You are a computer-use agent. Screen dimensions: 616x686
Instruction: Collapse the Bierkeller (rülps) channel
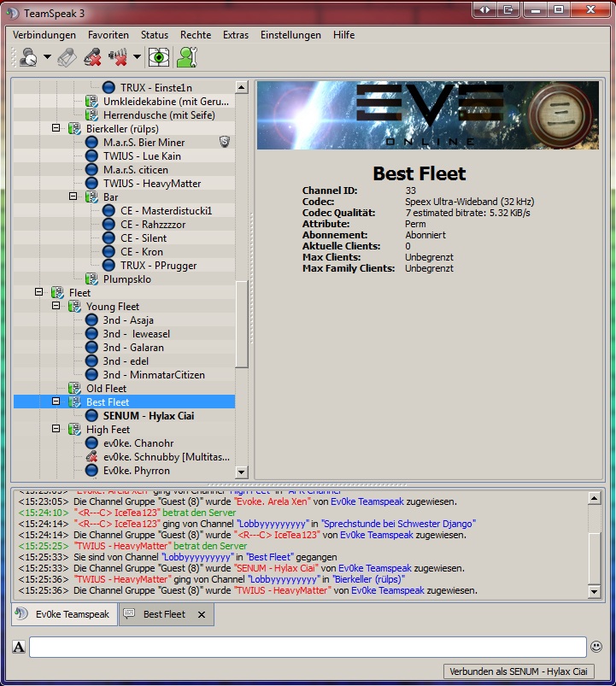[x=56, y=128]
